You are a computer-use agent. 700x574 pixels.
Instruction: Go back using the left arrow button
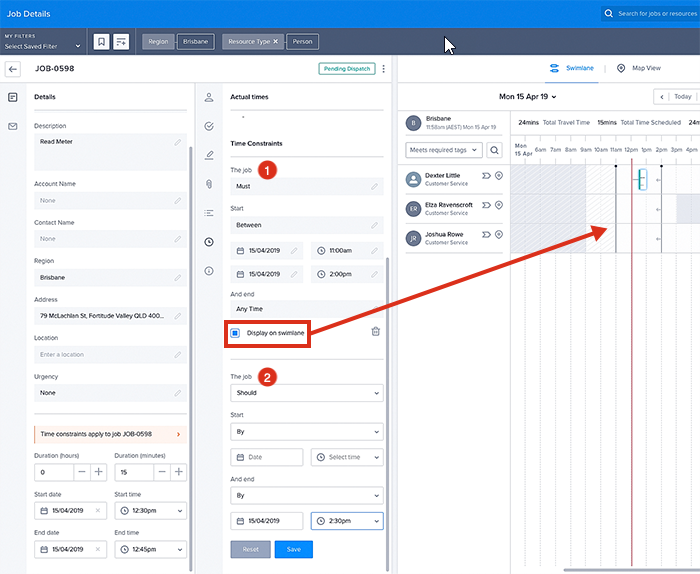(12, 69)
